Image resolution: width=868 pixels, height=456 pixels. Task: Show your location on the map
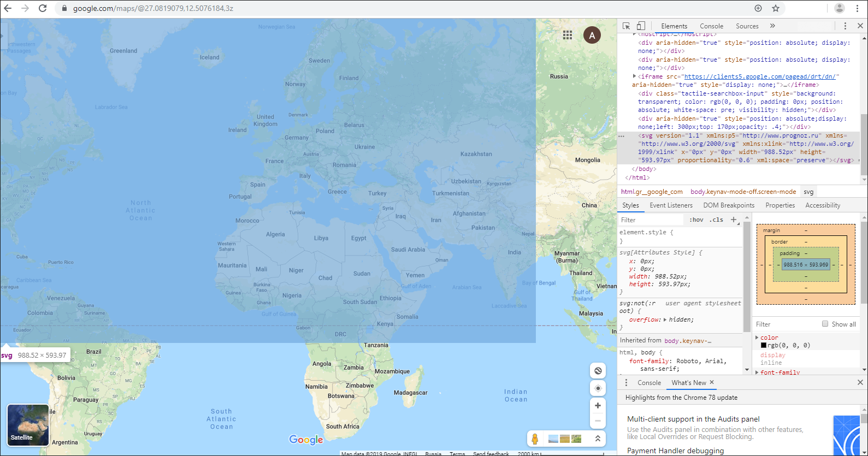[x=598, y=388]
